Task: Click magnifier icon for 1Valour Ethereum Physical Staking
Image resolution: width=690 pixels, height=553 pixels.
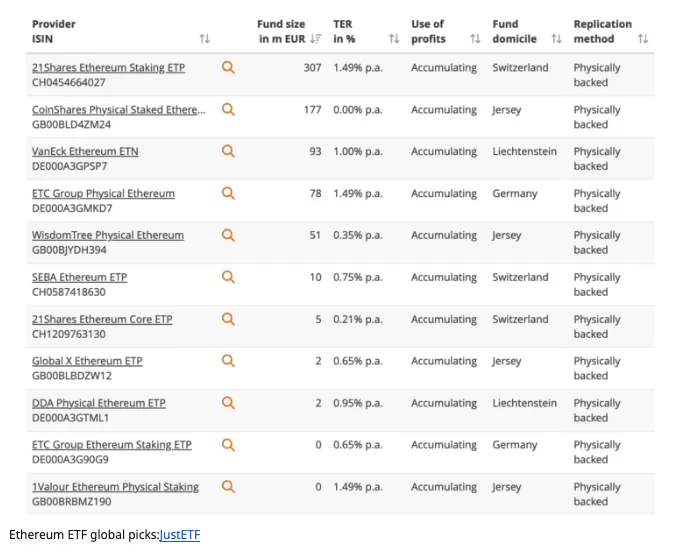Action: point(228,487)
